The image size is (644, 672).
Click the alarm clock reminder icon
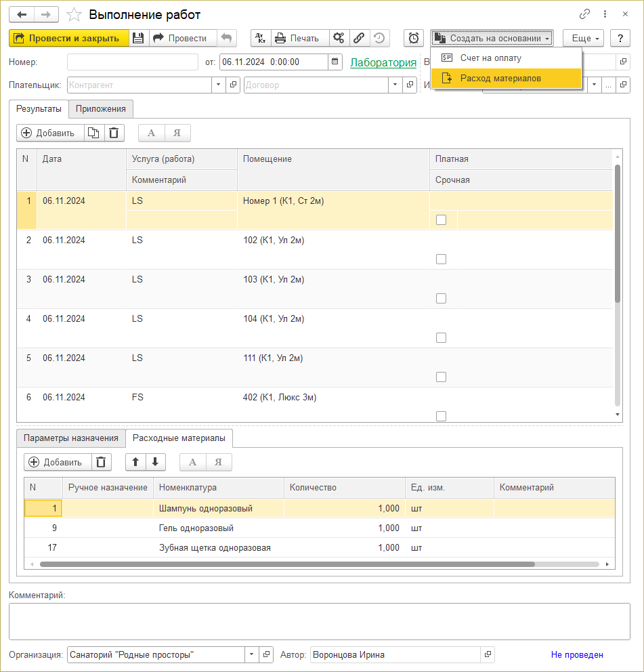tap(413, 38)
